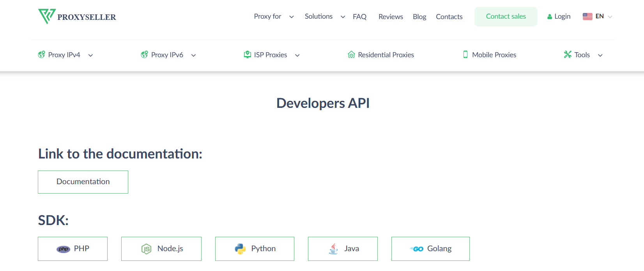
Task: Open the EN language selector chevron
Action: (x=610, y=17)
